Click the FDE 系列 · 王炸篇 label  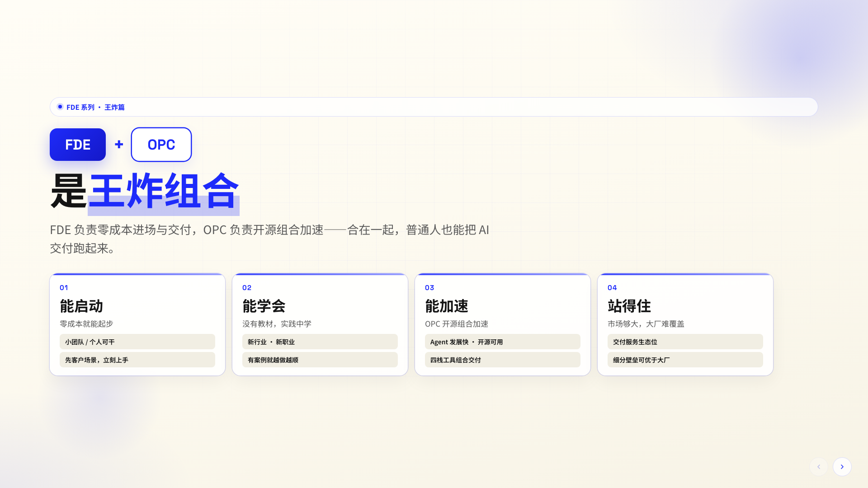tap(95, 107)
